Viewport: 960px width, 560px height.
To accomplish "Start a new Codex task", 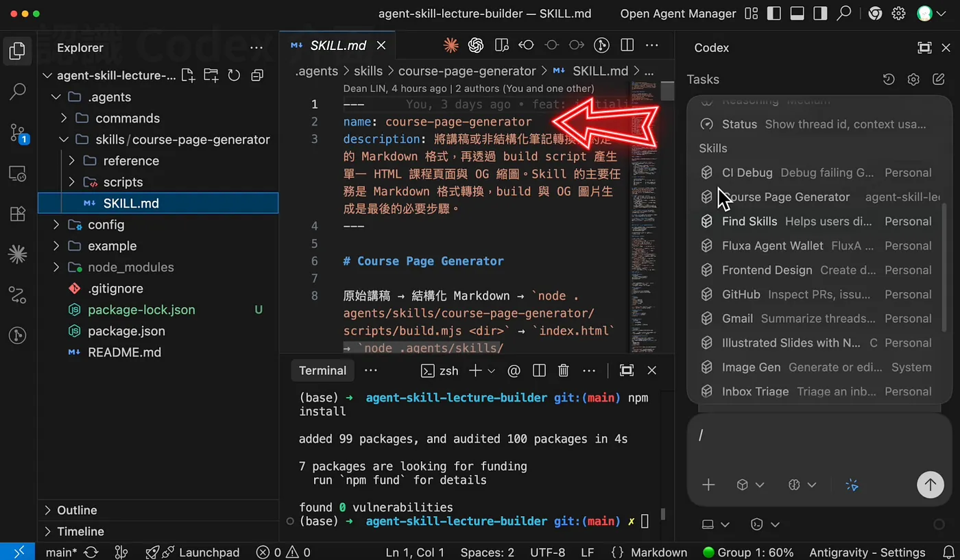I will (939, 80).
